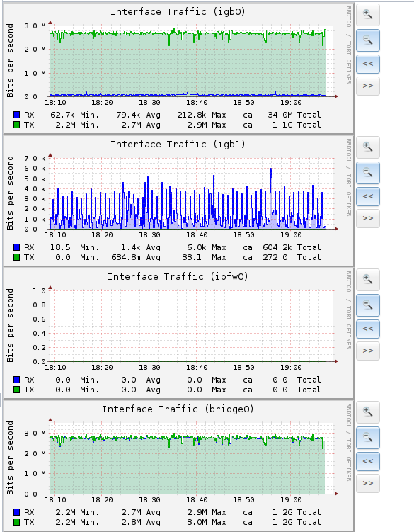This screenshot has height=532, width=414.
Task: Zoom out on the igb0 traffic graph
Action: (x=368, y=40)
